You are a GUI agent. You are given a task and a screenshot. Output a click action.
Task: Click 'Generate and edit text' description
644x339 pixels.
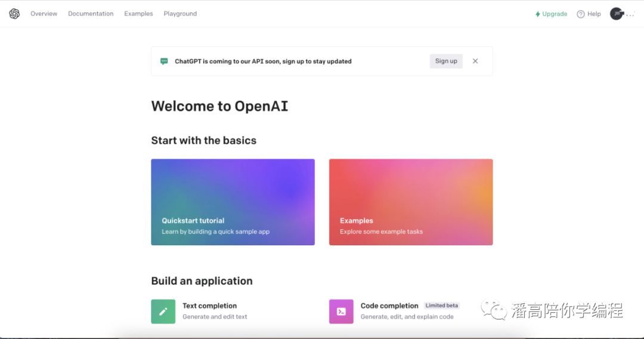click(x=215, y=317)
